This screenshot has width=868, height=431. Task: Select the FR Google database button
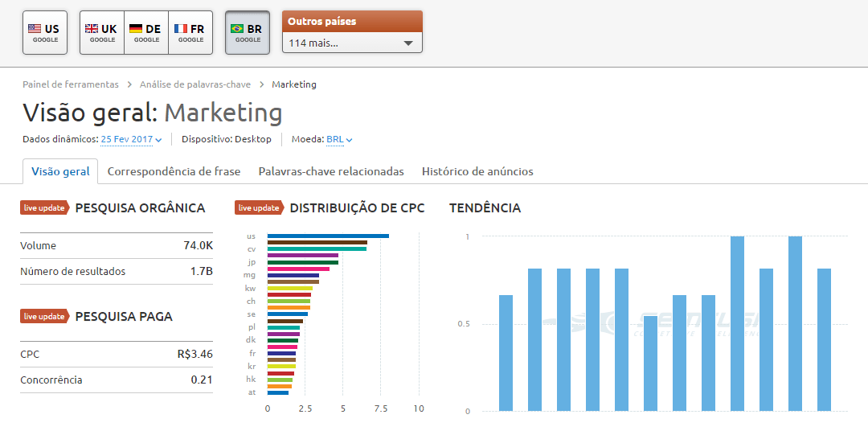click(x=190, y=33)
